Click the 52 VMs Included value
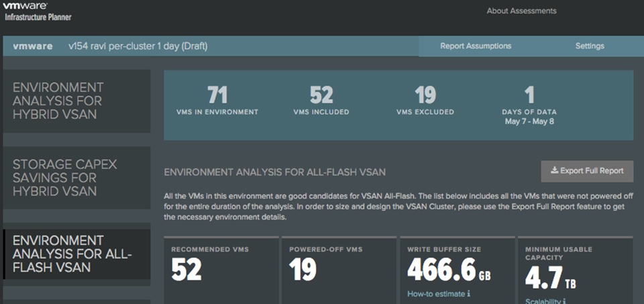Viewport: 644px width, 304px height. coord(321,95)
